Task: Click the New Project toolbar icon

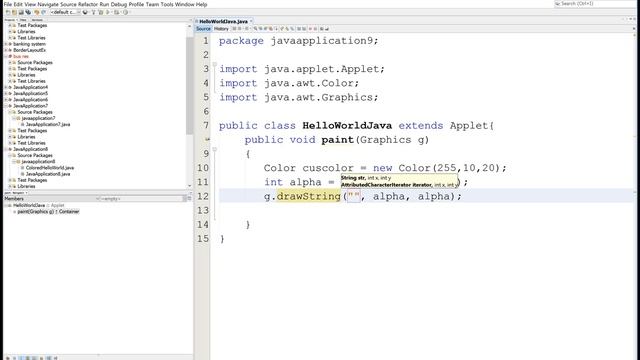Action: click(x=14, y=12)
